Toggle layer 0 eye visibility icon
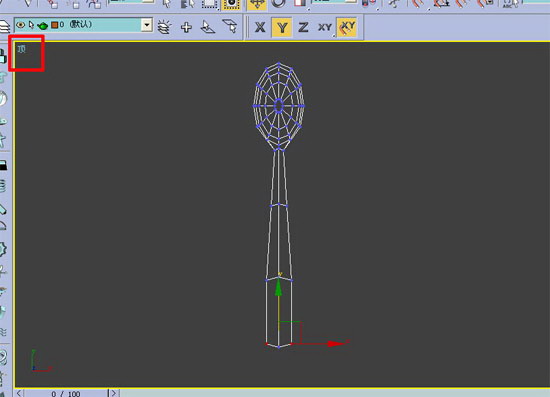The image size is (550, 397). coord(21,25)
